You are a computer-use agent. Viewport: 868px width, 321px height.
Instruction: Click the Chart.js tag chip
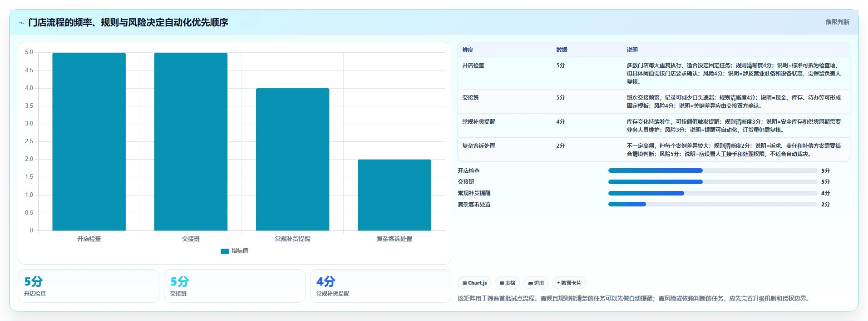pyautogui.click(x=474, y=283)
